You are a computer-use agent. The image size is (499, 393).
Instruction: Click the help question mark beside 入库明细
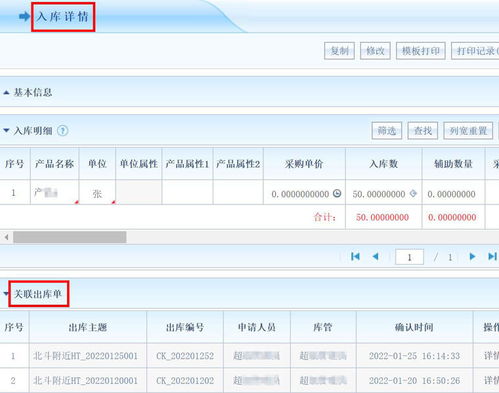tap(62, 131)
